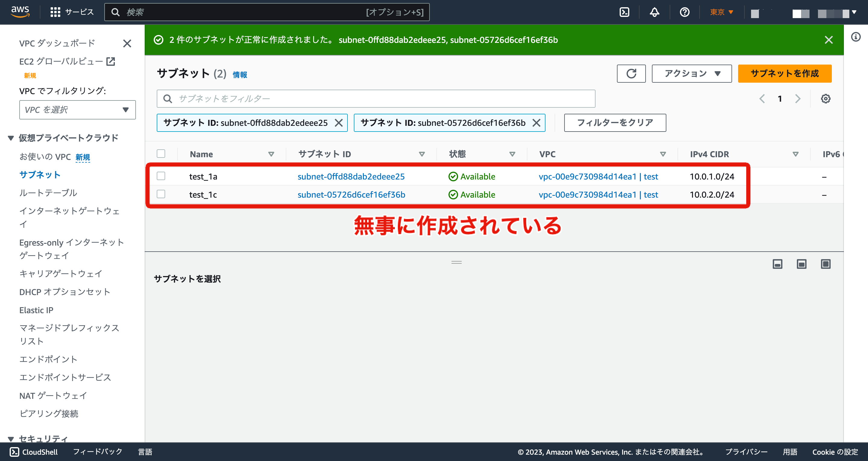868x461 pixels.
Task: Open subnet-05726d6cef16ef36b link in table
Action: tap(351, 195)
